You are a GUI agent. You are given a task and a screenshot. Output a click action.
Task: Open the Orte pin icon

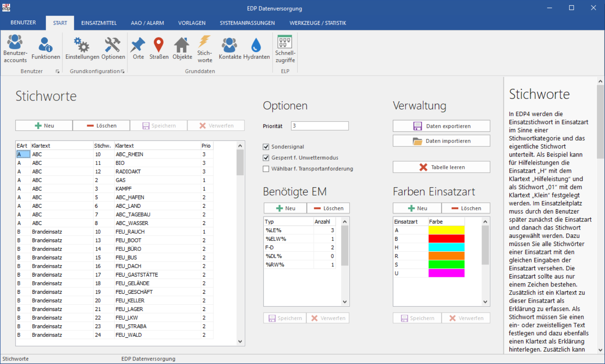(x=138, y=49)
